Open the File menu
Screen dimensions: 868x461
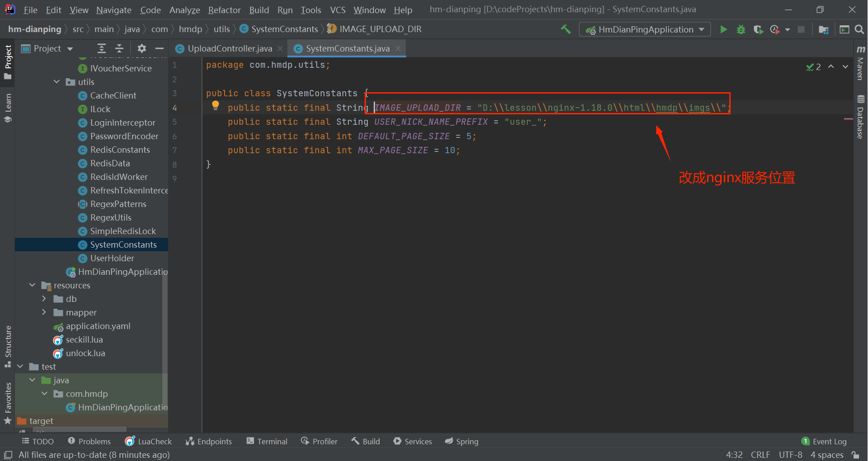point(30,10)
